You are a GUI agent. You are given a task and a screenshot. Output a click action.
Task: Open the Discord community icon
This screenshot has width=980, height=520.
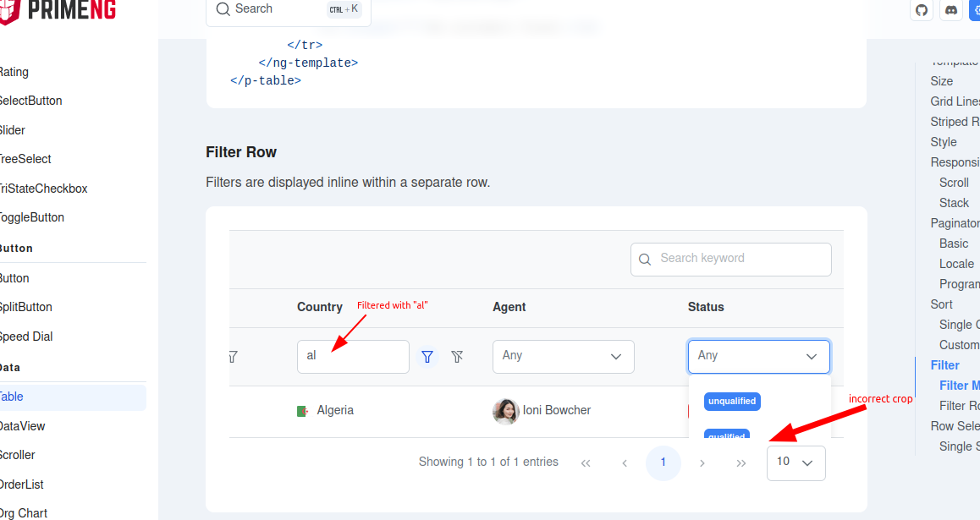(951, 11)
